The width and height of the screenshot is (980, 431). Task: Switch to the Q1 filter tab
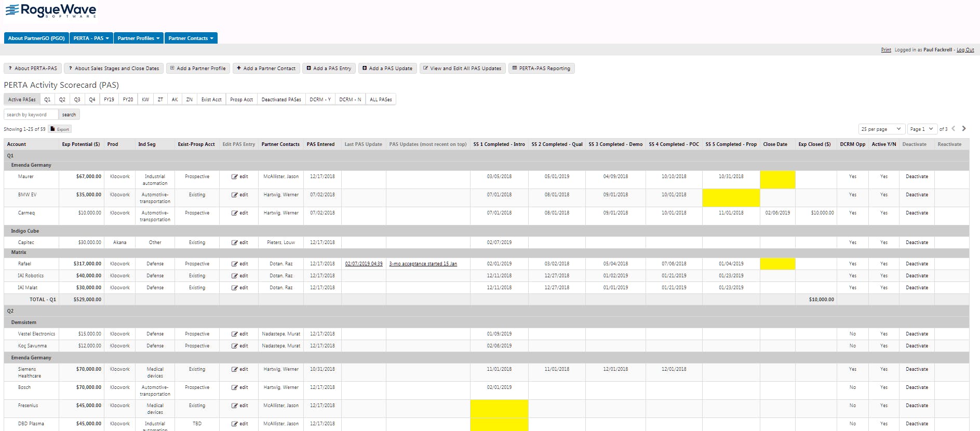pyautogui.click(x=47, y=99)
